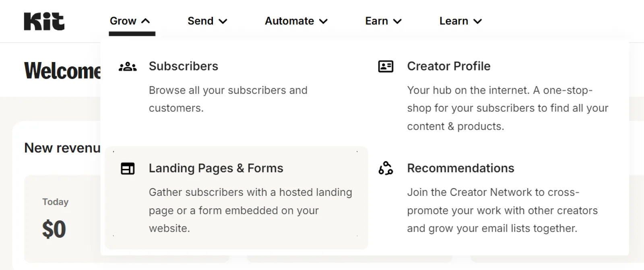Open the Earn dropdown chevron
This screenshot has width=644, height=270.
coord(397,21)
